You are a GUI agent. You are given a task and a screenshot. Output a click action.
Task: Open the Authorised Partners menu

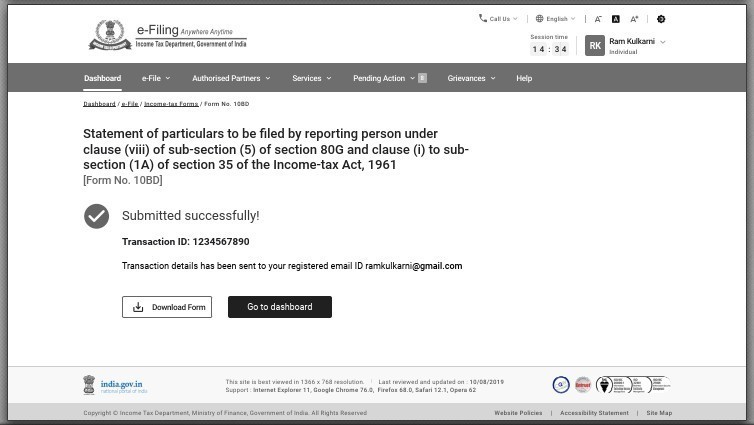pyautogui.click(x=230, y=78)
